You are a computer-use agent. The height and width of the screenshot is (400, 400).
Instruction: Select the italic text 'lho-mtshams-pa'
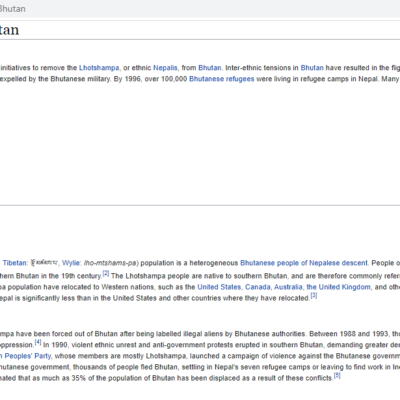pyautogui.click(x=110, y=263)
